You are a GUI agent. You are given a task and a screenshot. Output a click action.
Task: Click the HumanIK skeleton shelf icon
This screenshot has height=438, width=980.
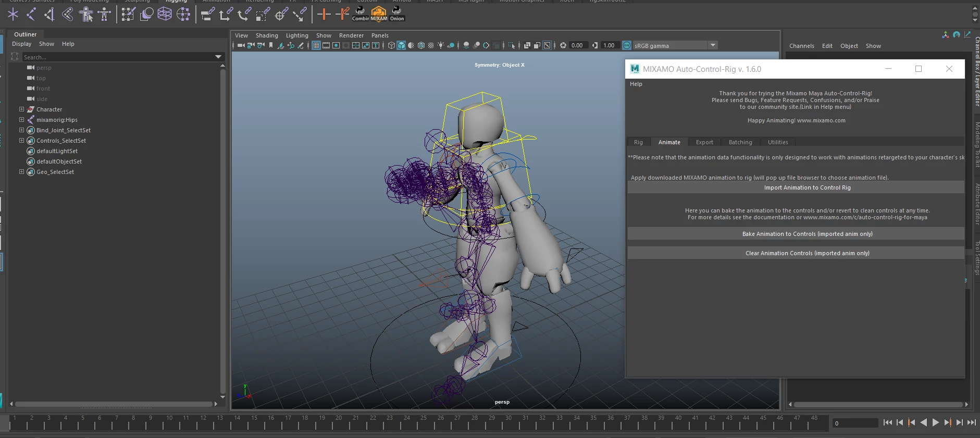pos(104,15)
